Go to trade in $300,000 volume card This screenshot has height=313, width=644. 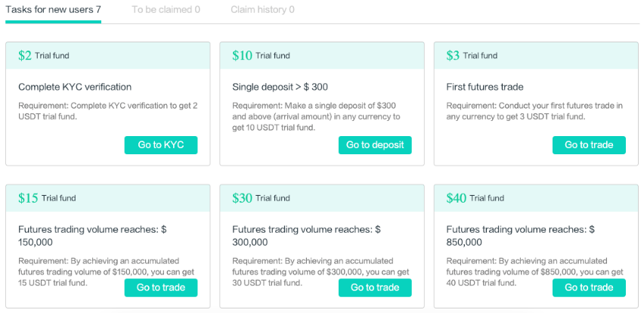[375, 287]
